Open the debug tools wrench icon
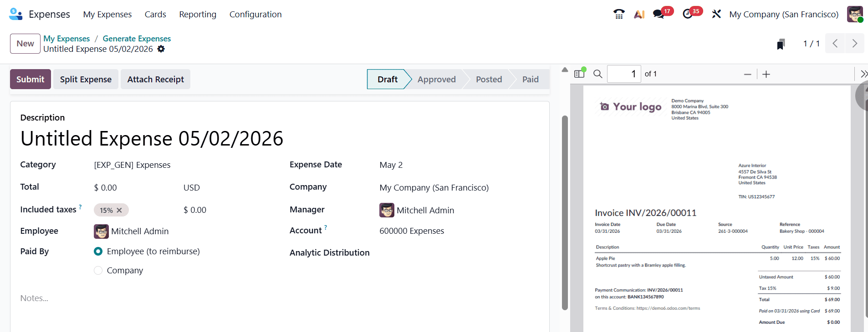Viewport: 868px width, 332px height. tap(716, 14)
